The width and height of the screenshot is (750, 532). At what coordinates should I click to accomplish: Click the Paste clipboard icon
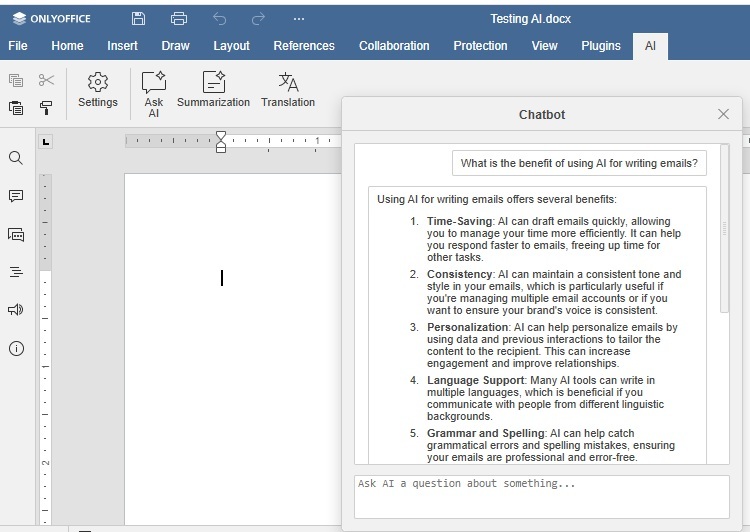[x=16, y=108]
